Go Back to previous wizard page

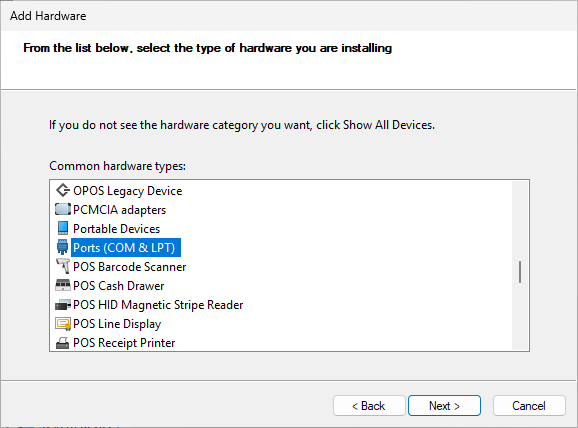tap(369, 406)
